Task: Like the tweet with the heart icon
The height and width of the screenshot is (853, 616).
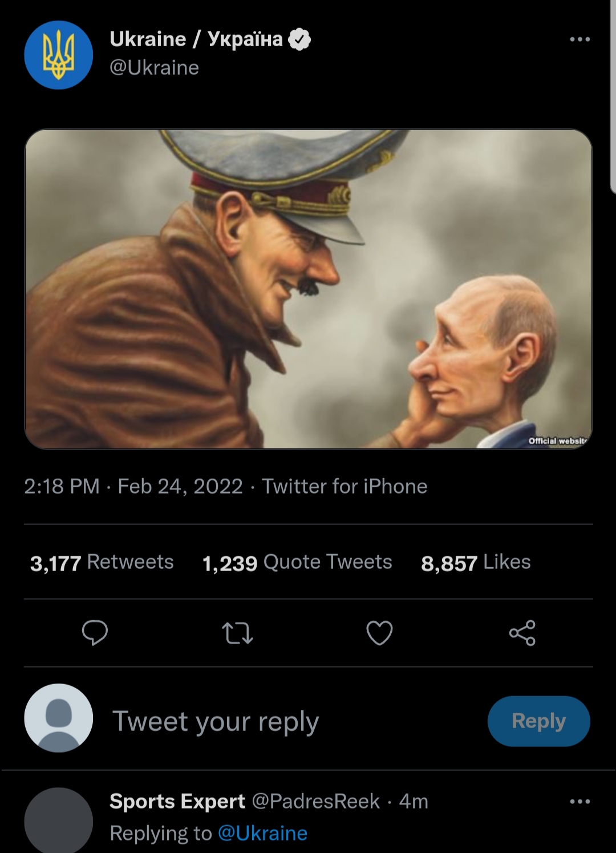Action: (x=379, y=633)
